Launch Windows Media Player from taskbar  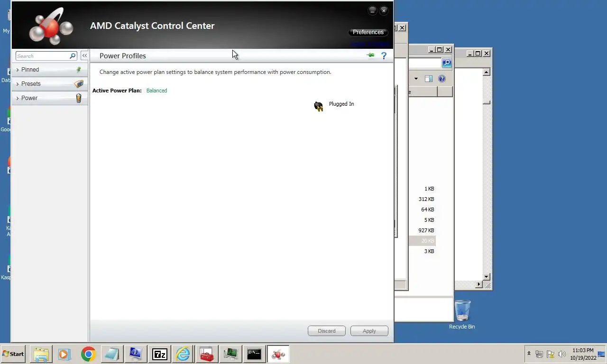pos(64,354)
